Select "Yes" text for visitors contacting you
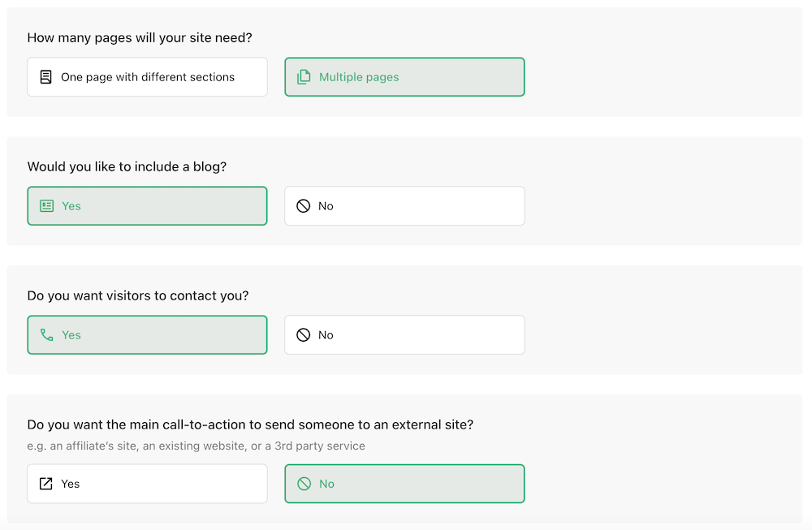This screenshot has height=530, width=812. (x=71, y=335)
